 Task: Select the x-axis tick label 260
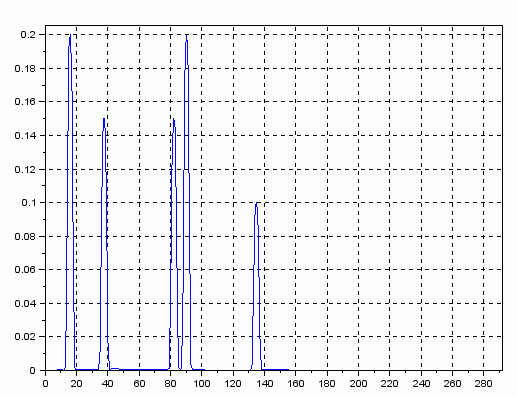tap(452, 384)
